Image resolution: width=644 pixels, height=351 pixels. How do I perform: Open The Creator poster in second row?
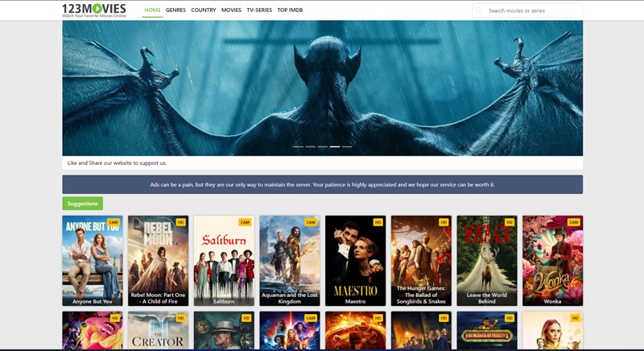coord(158,331)
